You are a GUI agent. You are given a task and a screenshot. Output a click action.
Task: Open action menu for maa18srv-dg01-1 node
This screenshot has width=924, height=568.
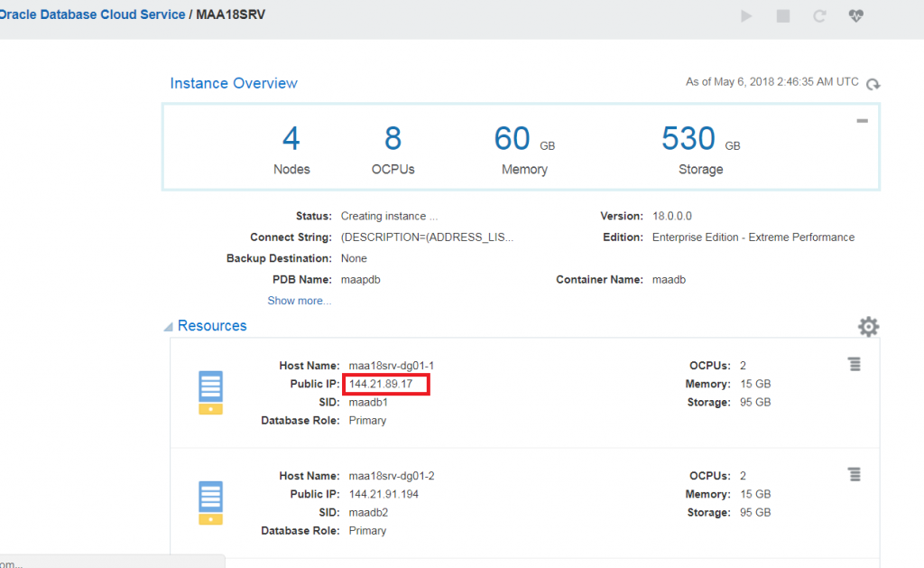[x=855, y=365]
